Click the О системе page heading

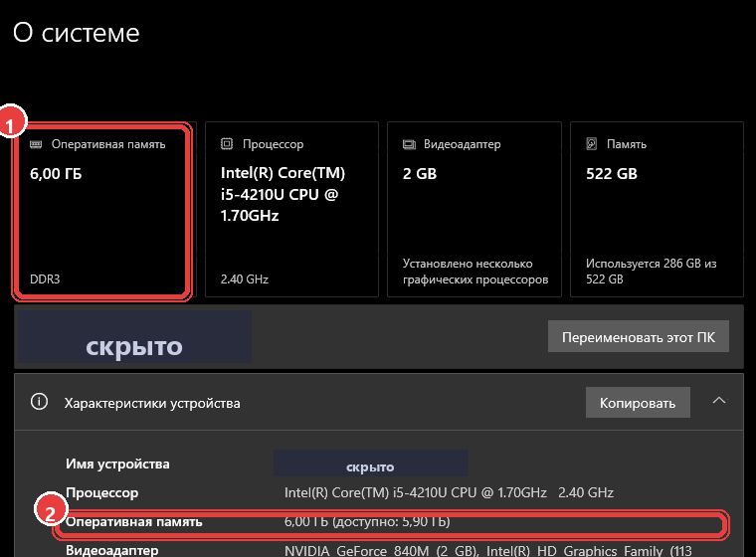77,33
